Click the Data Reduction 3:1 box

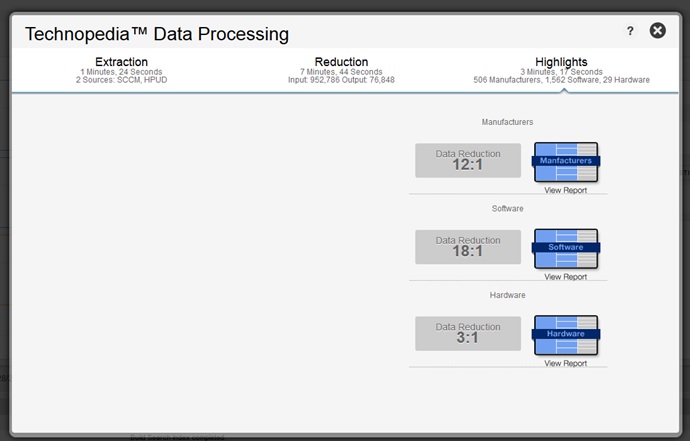pos(468,334)
